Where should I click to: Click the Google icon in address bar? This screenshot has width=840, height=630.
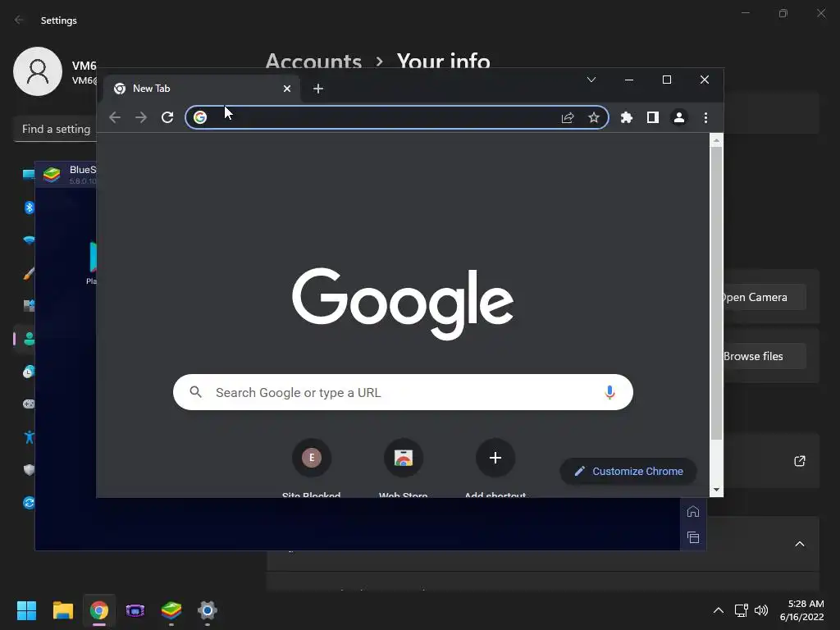click(200, 117)
